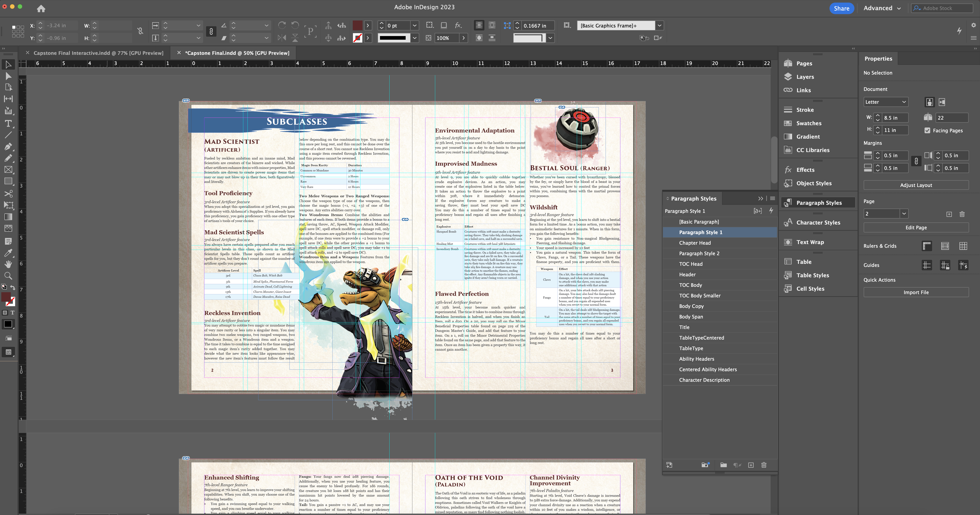This screenshot has height=515, width=980.
Task: Click the Import File button
Action: click(916, 293)
